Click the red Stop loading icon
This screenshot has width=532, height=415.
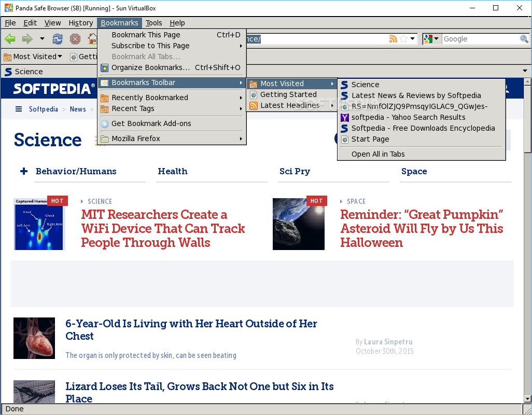[75, 39]
